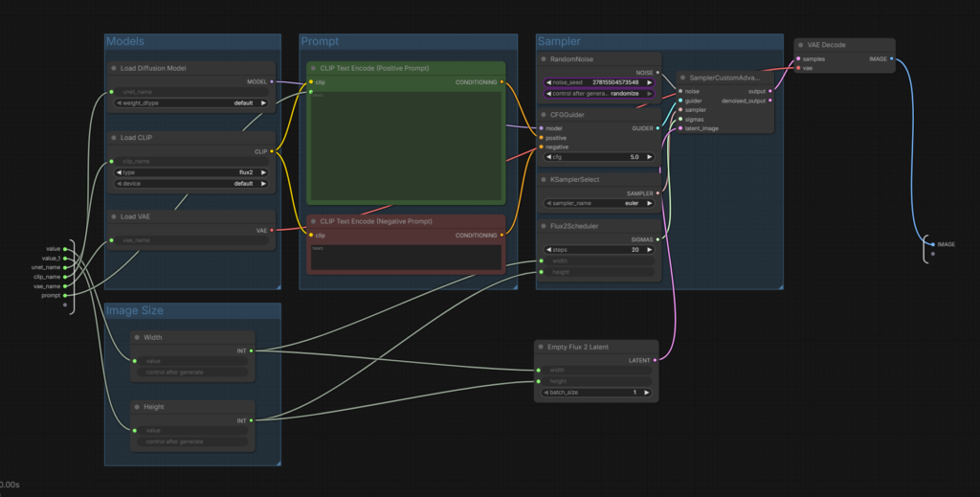
Task: Click the resize handle of the Image Size group
Action: (x=277, y=462)
